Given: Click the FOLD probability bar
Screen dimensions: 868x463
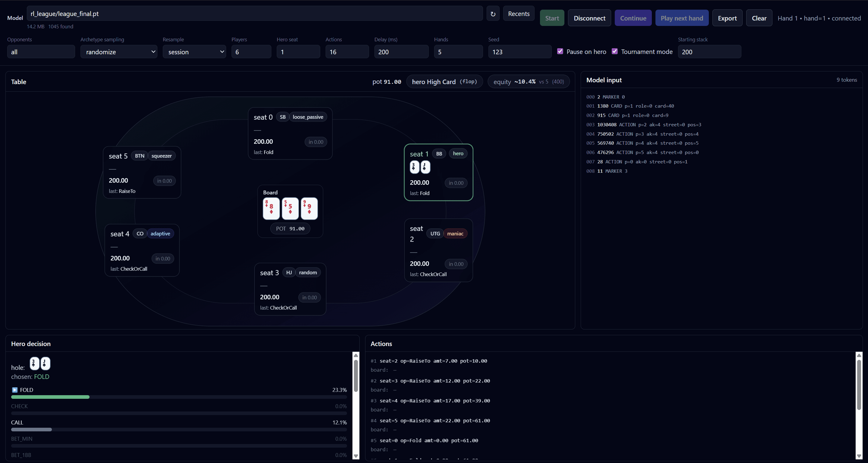Looking at the screenshot, I should (x=179, y=397).
